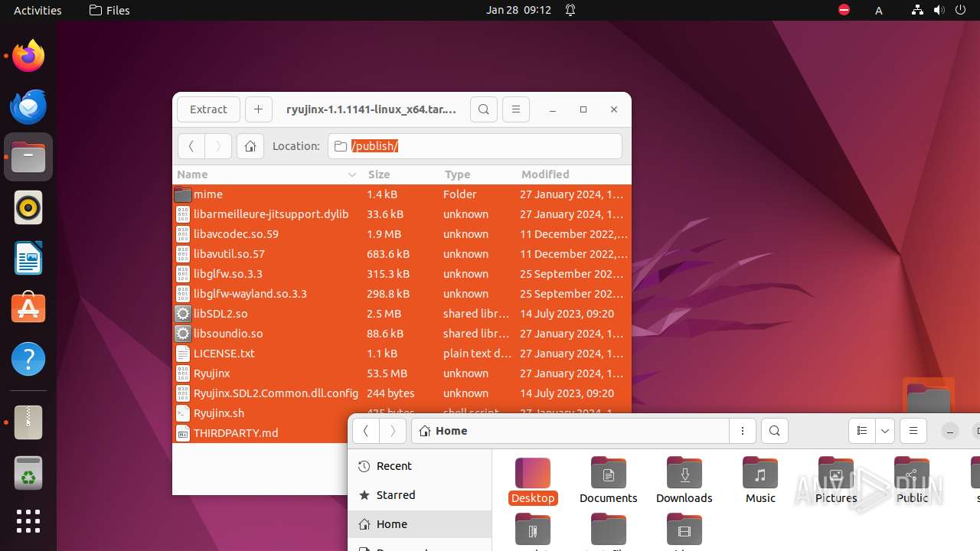This screenshot has width=980, height=551.
Task: Select libglfw.so.3.3 file
Action: pyautogui.click(x=402, y=274)
